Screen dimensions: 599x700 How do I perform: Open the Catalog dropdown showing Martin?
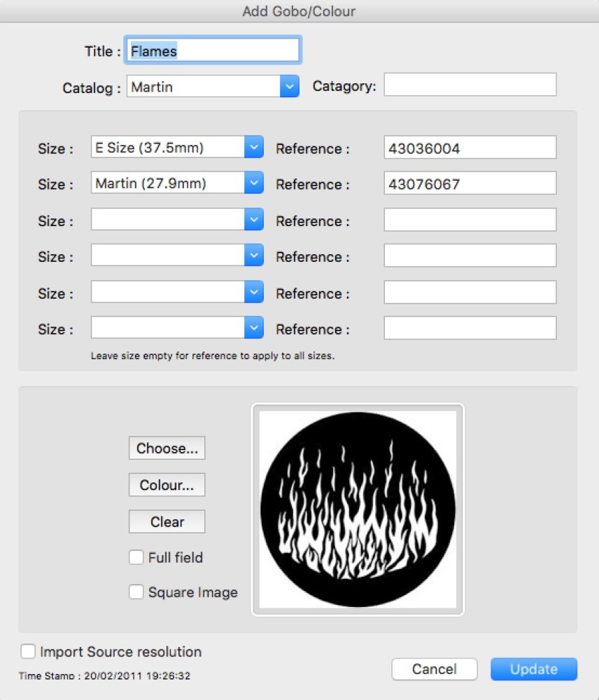(x=288, y=86)
